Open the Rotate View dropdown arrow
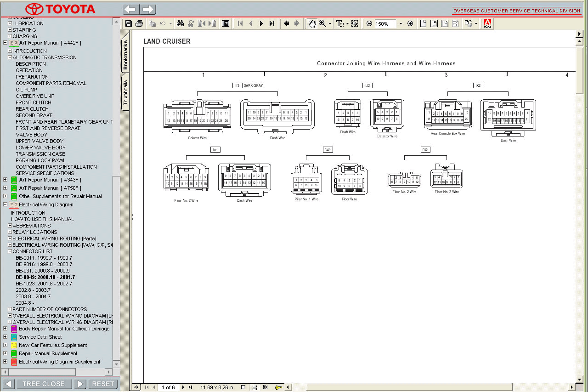Image resolution: width=588 pixels, height=392 pixels. [476, 23]
